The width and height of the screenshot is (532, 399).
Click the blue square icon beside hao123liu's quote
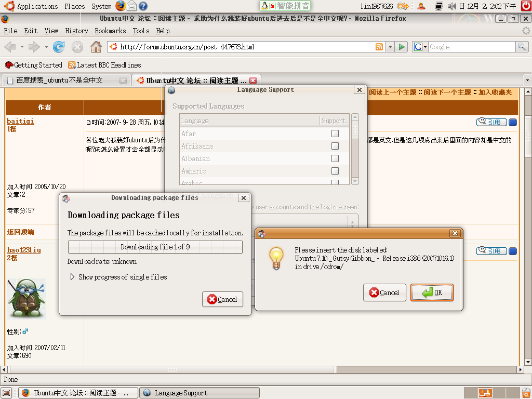[x=513, y=251]
